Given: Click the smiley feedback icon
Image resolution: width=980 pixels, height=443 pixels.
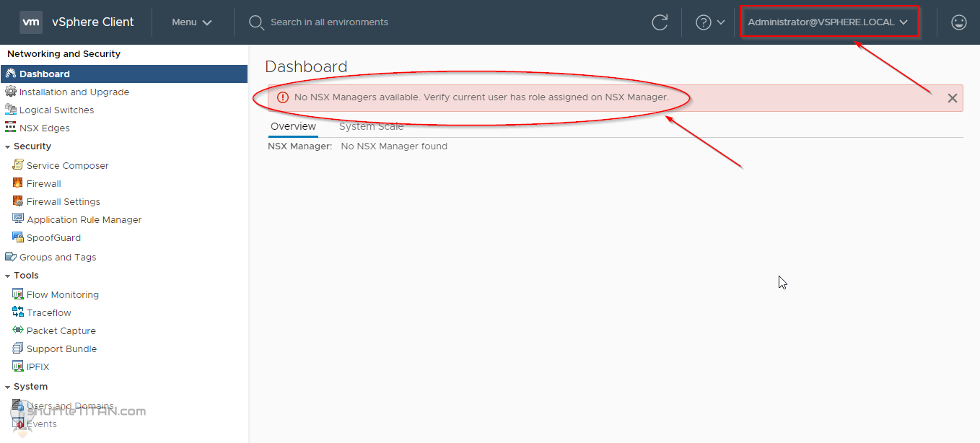Looking at the screenshot, I should [x=959, y=22].
